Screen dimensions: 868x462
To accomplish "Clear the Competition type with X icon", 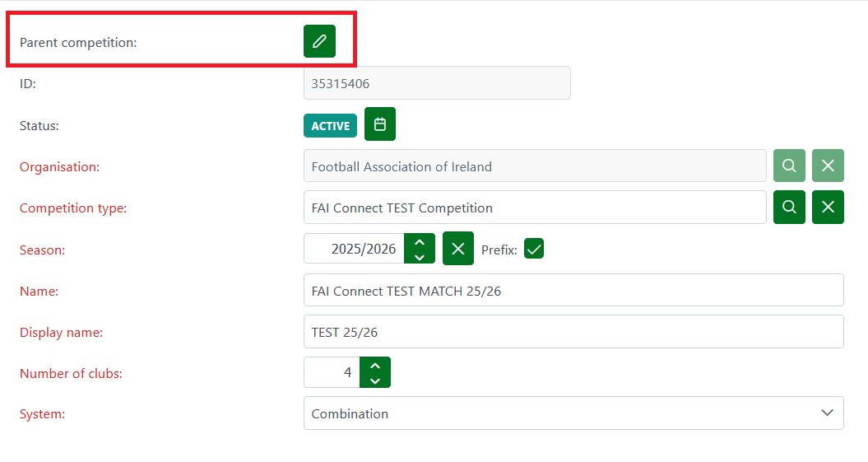I will coord(828,207).
